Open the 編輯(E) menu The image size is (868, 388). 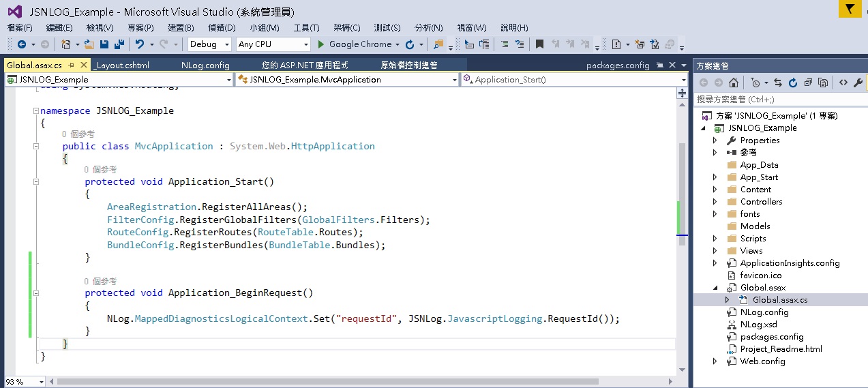(59, 28)
